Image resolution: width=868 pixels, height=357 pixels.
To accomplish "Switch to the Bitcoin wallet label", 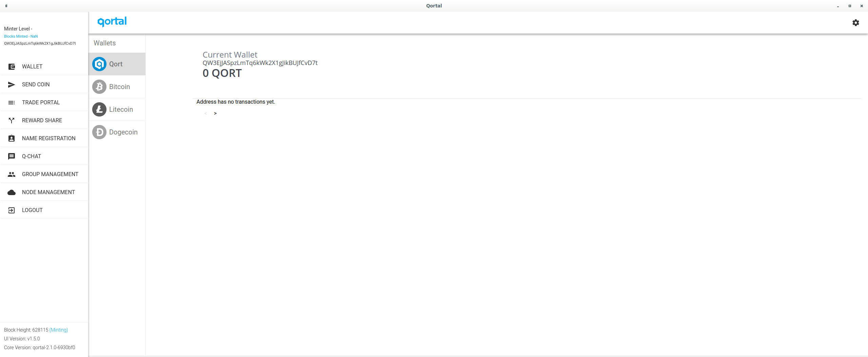I will tap(119, 87).
